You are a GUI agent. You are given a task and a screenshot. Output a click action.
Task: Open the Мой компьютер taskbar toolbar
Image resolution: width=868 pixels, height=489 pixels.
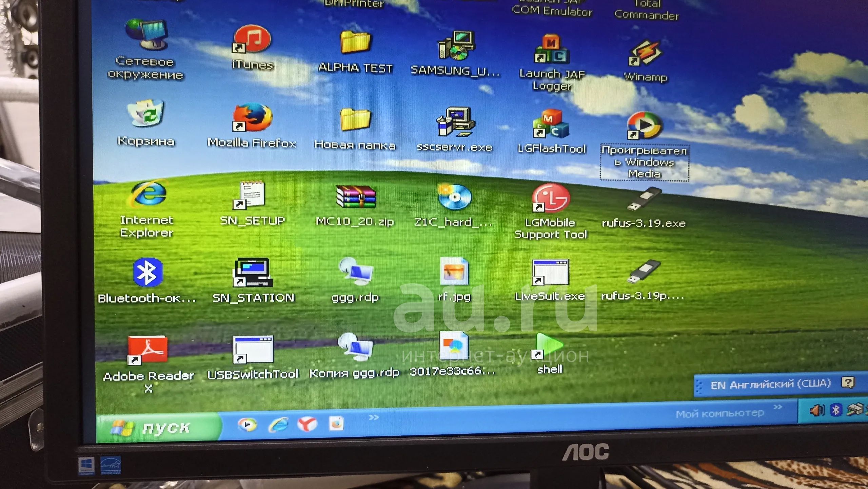click(719, 413)
